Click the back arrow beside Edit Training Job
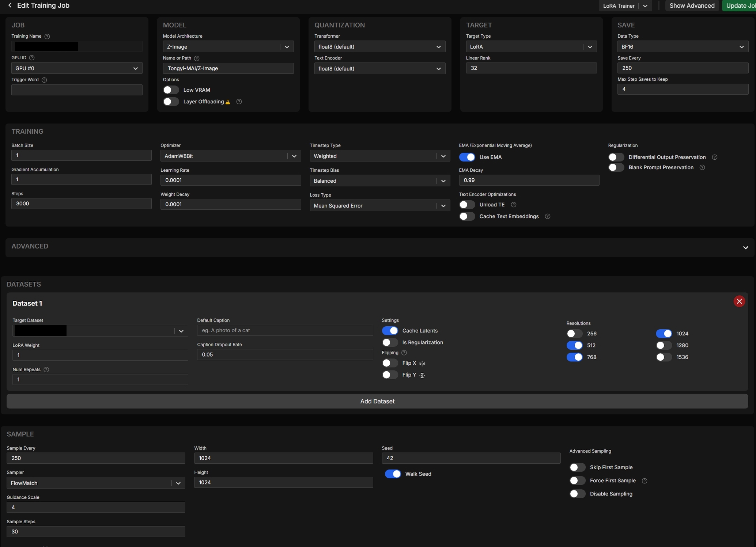756x547 pixels. pos(10,5)
